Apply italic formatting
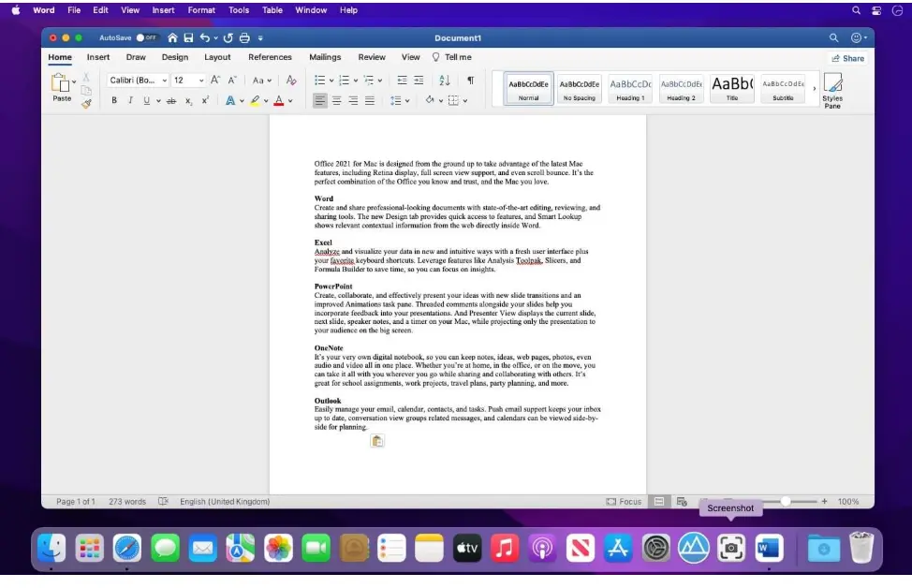 coord(130,99)
